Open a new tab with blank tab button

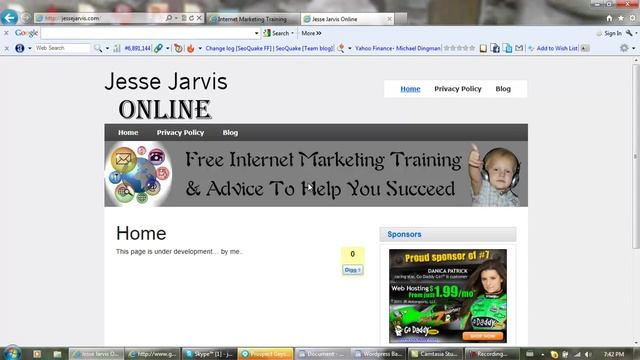(401, 19)
